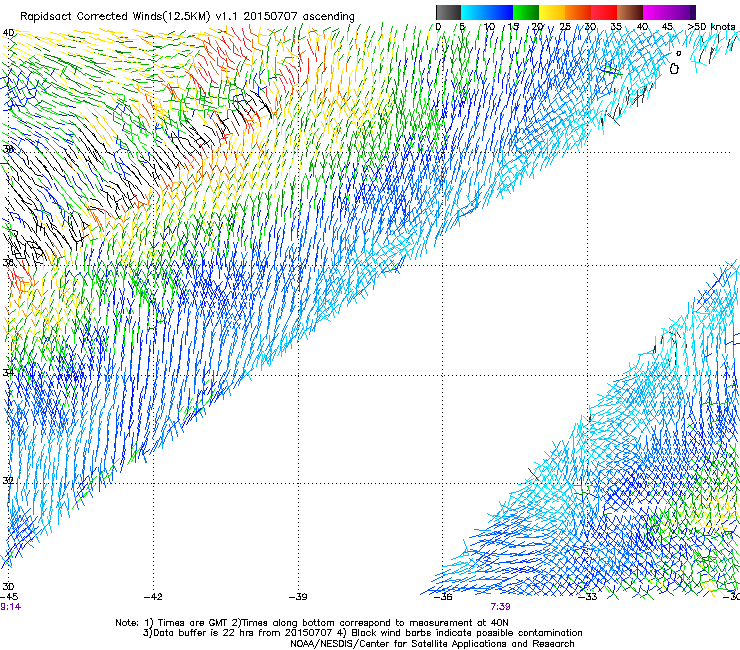The height and width of the screenshot is (650, 740).
Task: Pick the magenta 40-45 knots legend swatch
Action: pos(656,12)
